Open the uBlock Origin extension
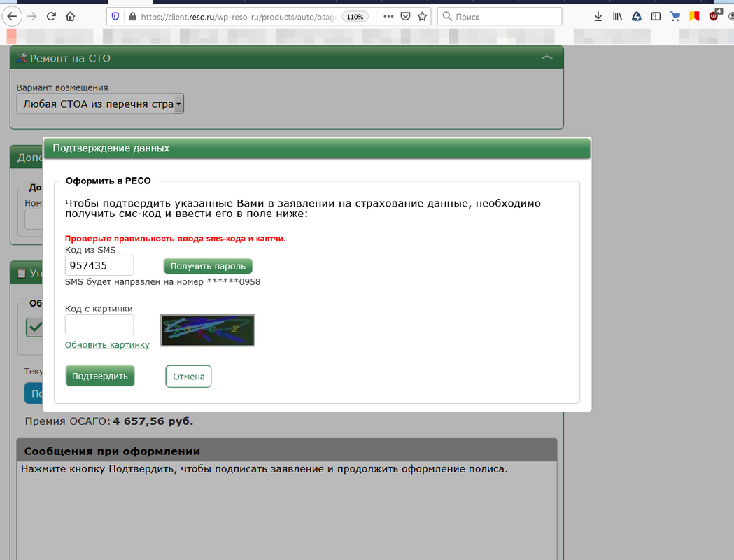Viewport: 734px width, 560px height. [715, 15]
